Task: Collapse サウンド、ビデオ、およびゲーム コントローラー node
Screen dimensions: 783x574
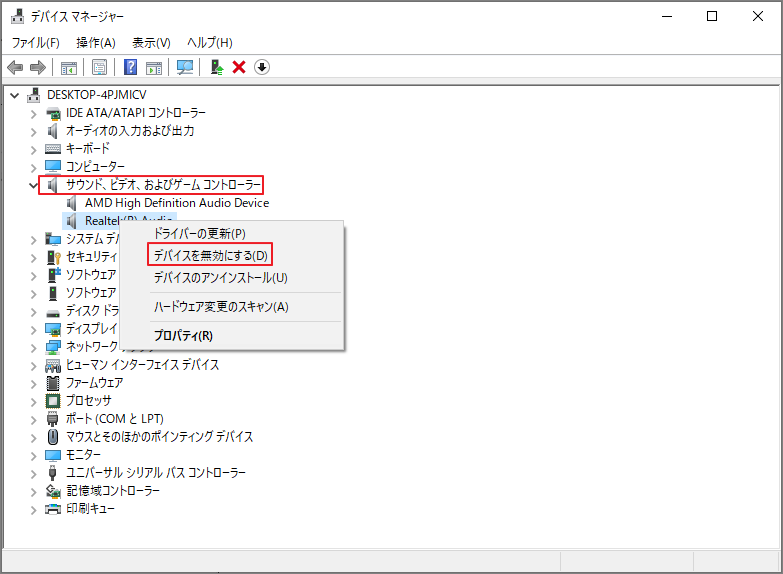Action: point(33,185)
